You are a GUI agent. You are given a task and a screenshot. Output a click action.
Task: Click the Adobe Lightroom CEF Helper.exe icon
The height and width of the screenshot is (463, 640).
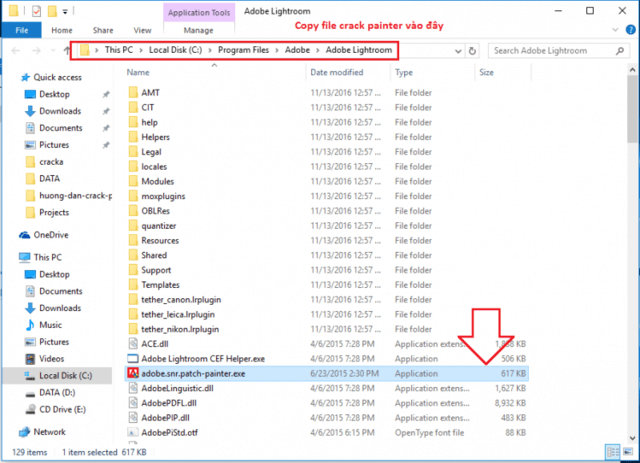tap(133, 357)
